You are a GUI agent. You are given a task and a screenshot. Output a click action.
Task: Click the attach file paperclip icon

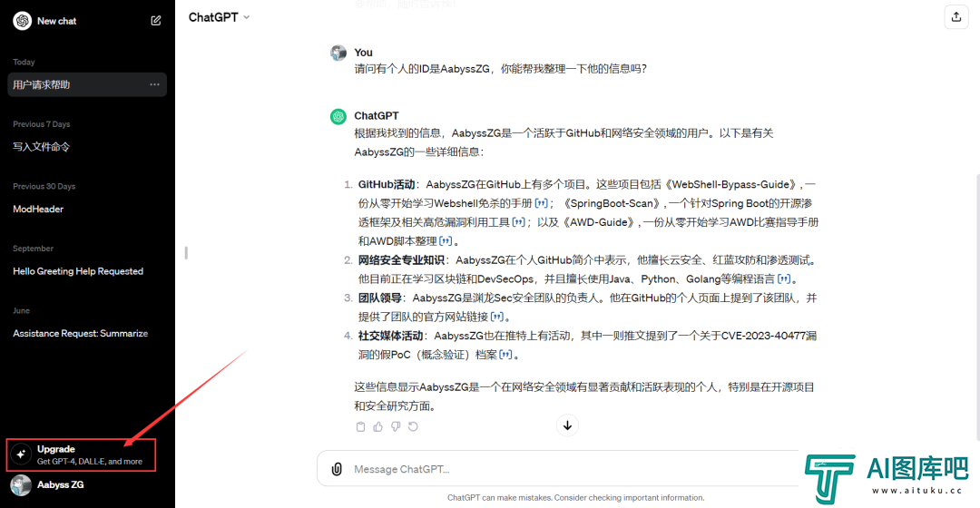click(337, 469)
